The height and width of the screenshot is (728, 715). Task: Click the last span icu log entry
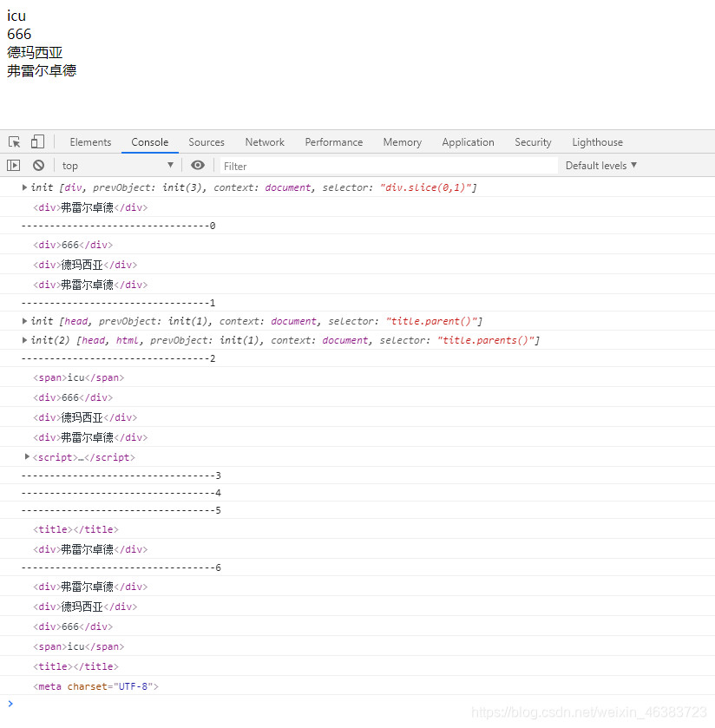(78, 646)
